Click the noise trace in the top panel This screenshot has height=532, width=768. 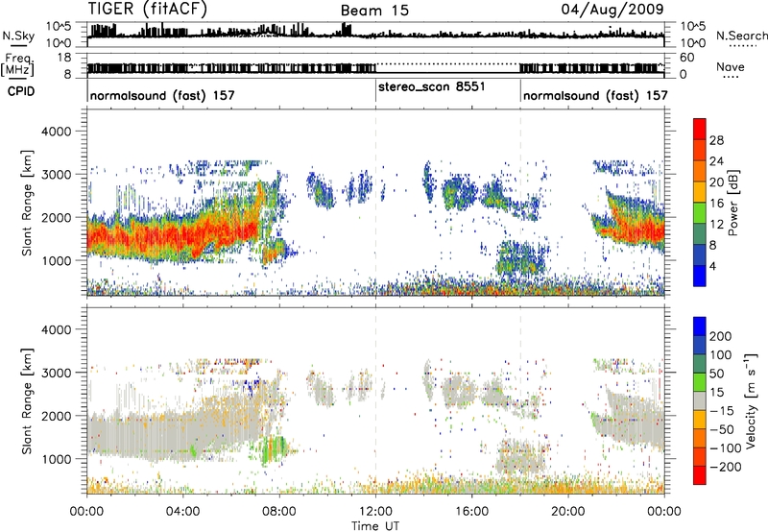click(x=375, y=36)
